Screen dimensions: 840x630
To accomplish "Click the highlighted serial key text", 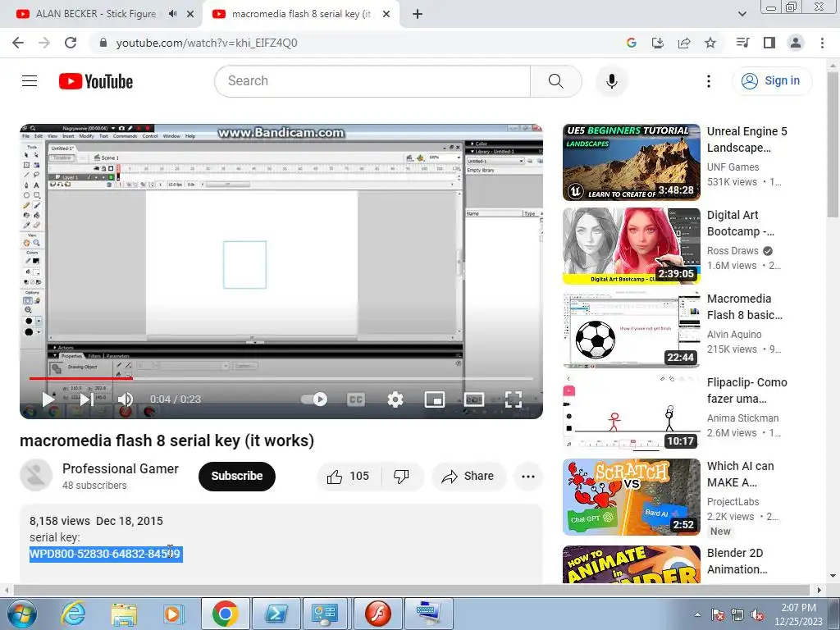I will tap(106, 554).
